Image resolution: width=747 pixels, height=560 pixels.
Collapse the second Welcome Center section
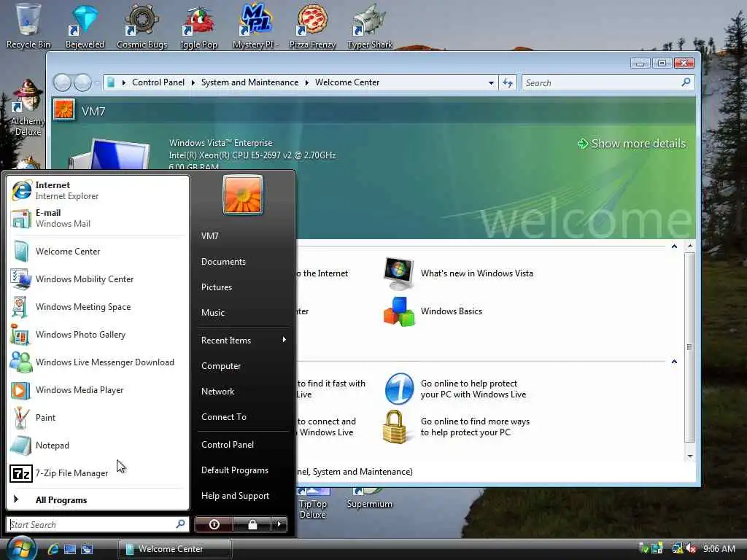[x=674, y=362]
